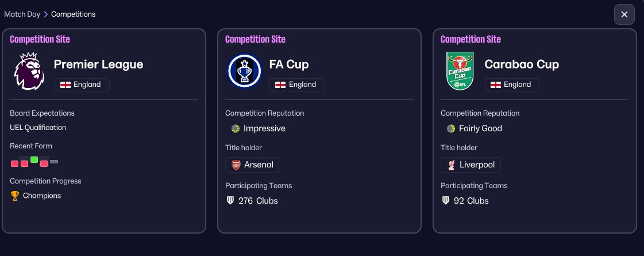Click the Arsenal crest in Title holder
644x256 pixels.
(236, 165)
